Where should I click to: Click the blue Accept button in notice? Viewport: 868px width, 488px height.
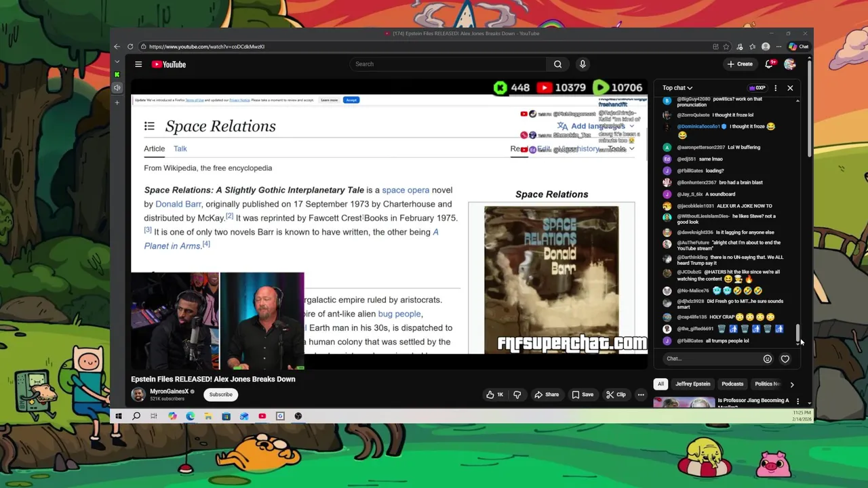pos(351,100)
